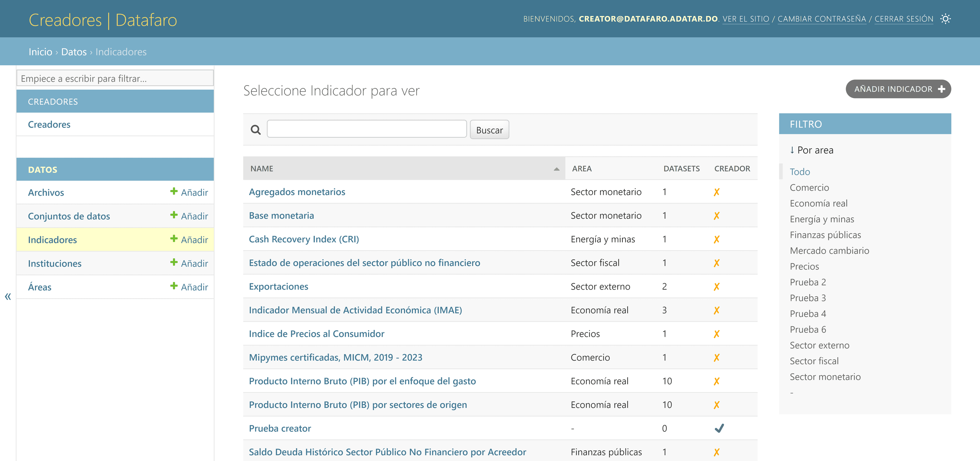Open the Agregados monetarios indicator

(x=297, y=191)
